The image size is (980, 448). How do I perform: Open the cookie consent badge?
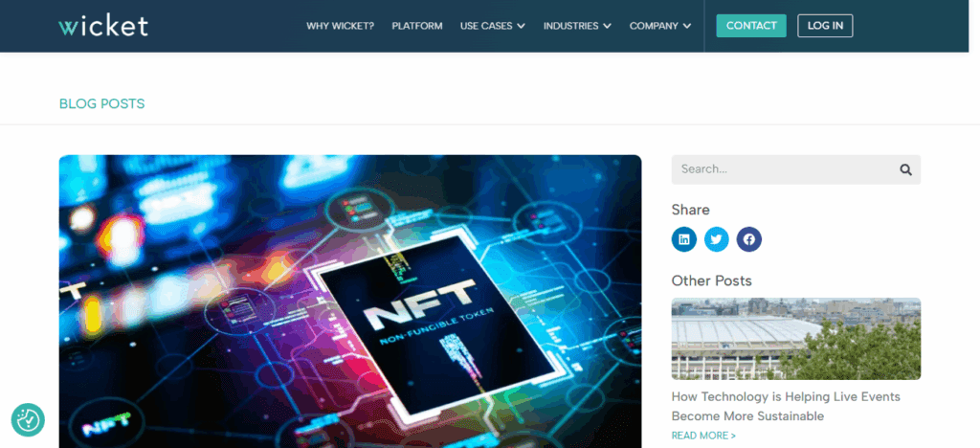tap(28, 419)
